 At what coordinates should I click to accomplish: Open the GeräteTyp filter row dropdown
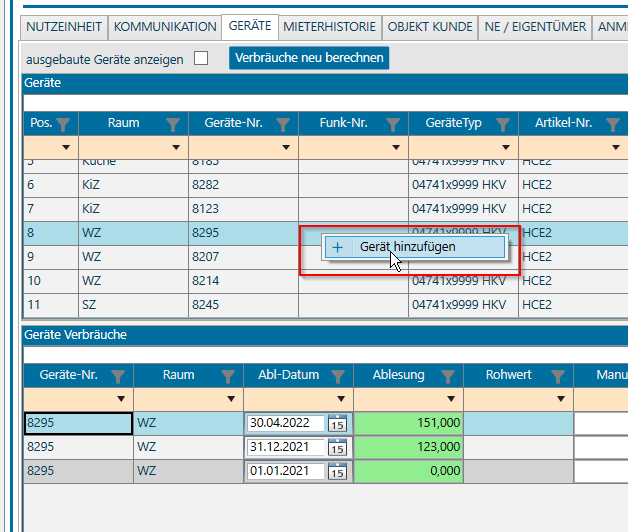click(x=506, y=147)
